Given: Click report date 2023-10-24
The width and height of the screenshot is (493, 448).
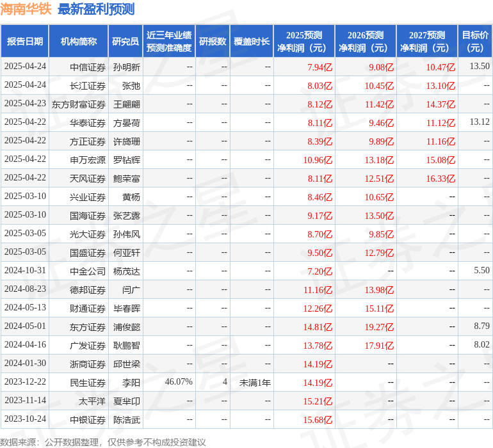Looking at the screenshot, I should (x=25, y=419).
